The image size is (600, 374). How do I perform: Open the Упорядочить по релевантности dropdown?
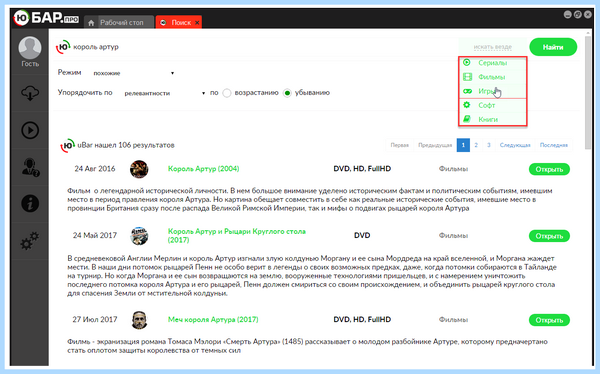click(x=164, y=93)
